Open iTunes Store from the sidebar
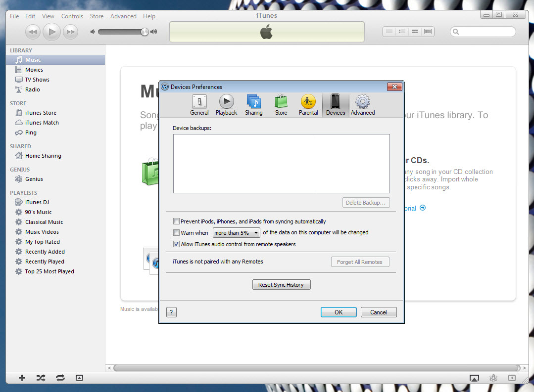The image size is (534, 392). point(55,113)
